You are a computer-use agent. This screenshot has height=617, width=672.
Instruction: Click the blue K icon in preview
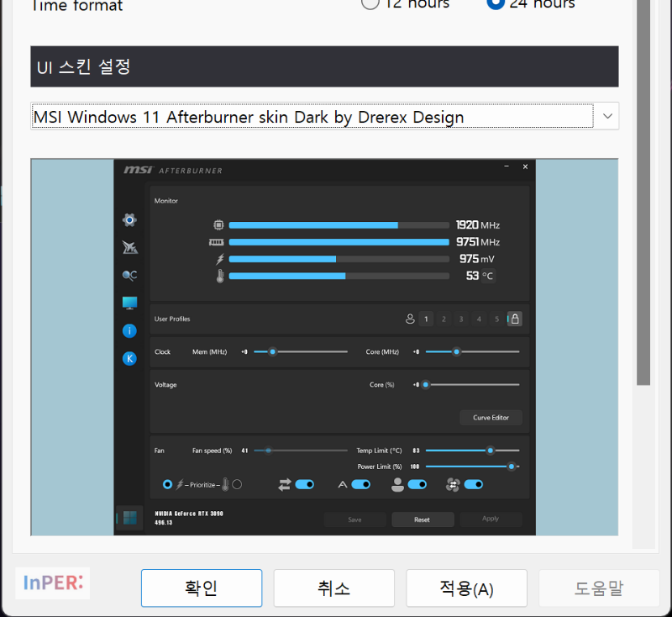[x=129, y=358]
